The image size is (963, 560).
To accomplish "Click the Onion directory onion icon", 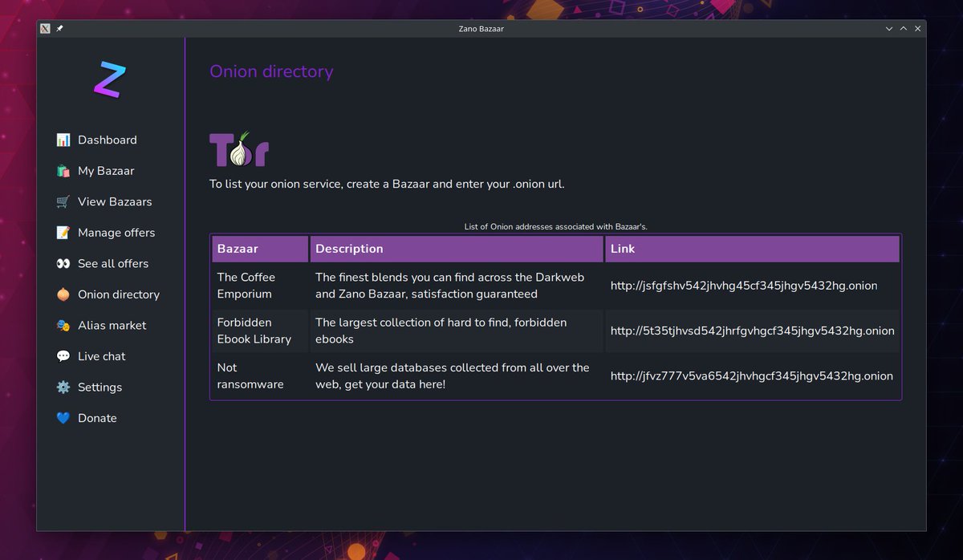I will pos(63,294).
